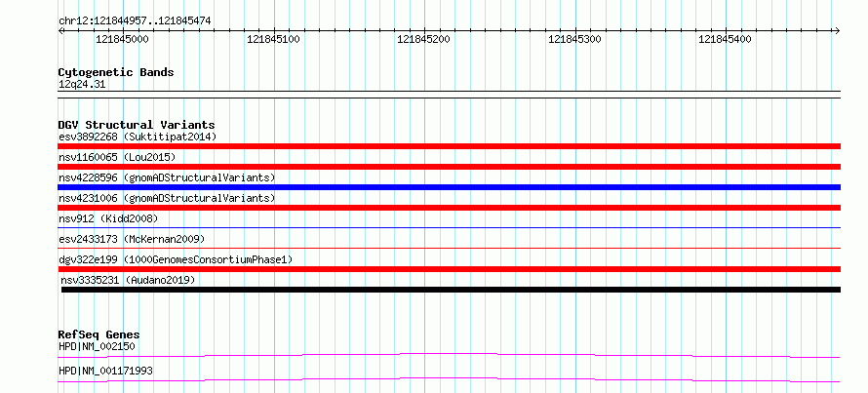Image resolution: width=868 pixels, height=393 pixels.
Task: Click variant label nsv3335231 (Audano2019)
Action: [129, 280]
